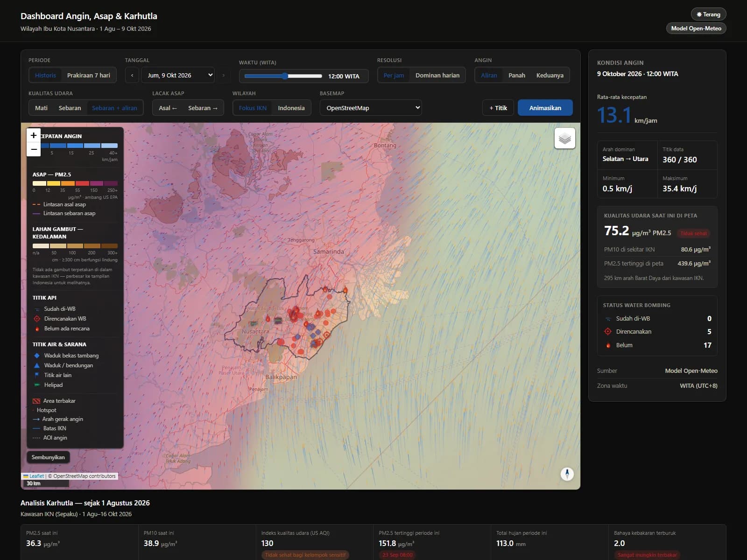Open the map layers control

pyautogui.click(x=565, y=139)
